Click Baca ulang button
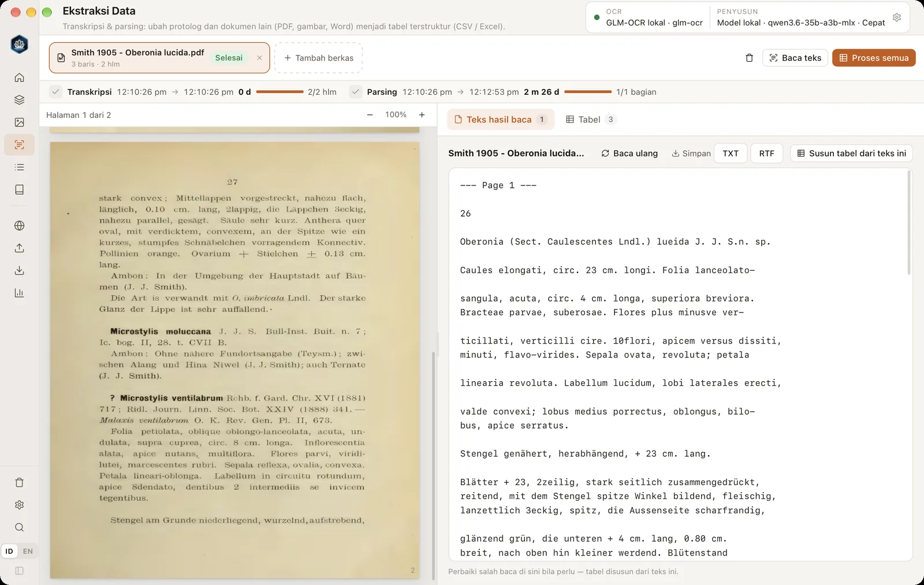924x585 pixels. [x=629, y=153]
